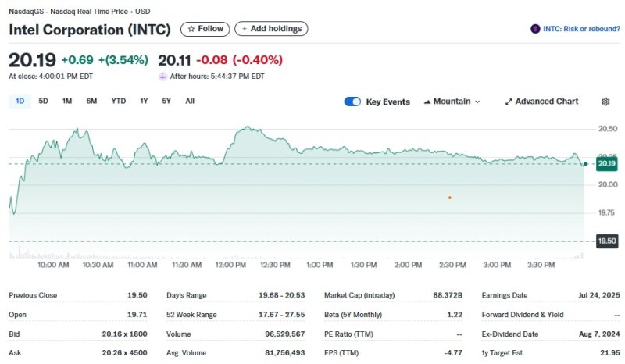Show the 5Y price history
This screenshot has width=625, height=364.
[166, 101]
